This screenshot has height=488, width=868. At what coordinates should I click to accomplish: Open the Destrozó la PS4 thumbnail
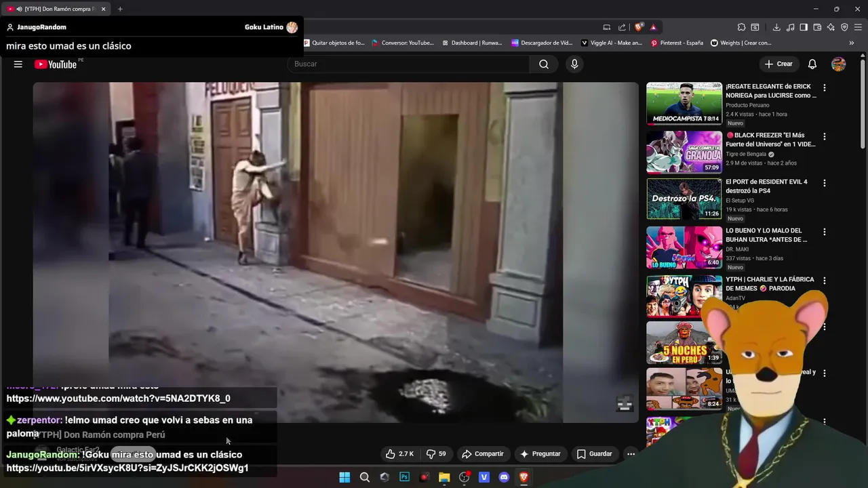[x=684, y=199]
